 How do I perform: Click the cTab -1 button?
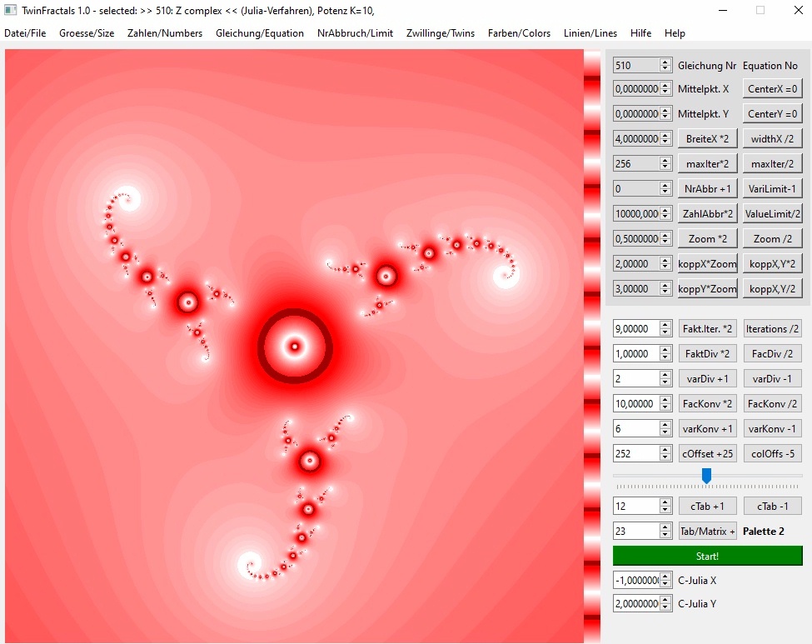[x=772, y=507]
